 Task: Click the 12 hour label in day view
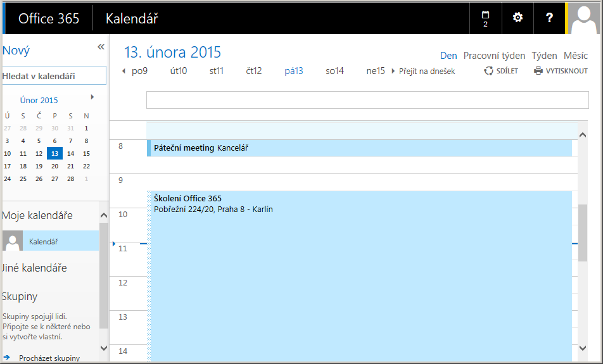[123, 282]
